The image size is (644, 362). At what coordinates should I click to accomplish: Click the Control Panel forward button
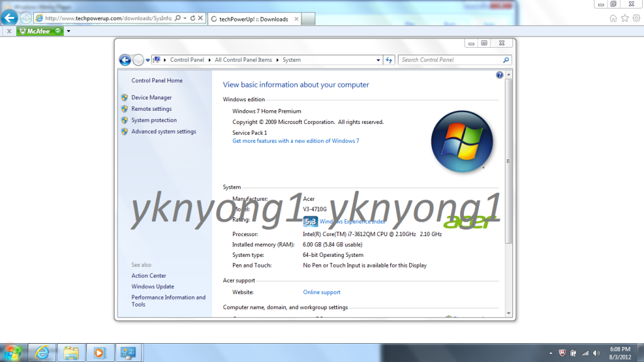click(x=138, y=60)
